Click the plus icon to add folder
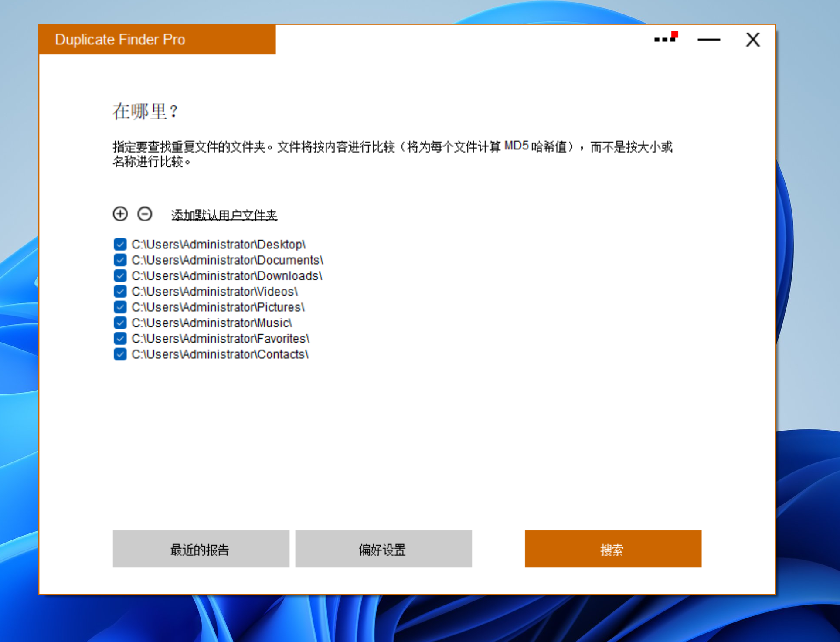Screen dimensions: 840x642 120,214
